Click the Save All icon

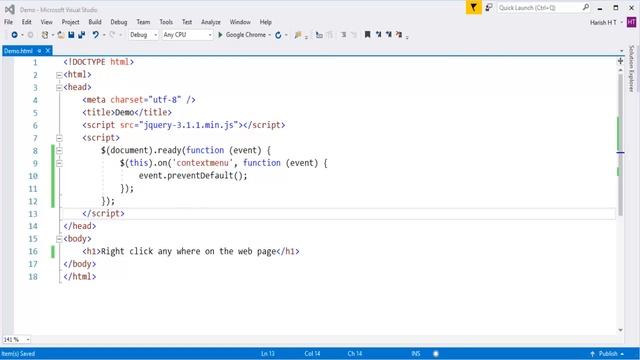(82, 35)
